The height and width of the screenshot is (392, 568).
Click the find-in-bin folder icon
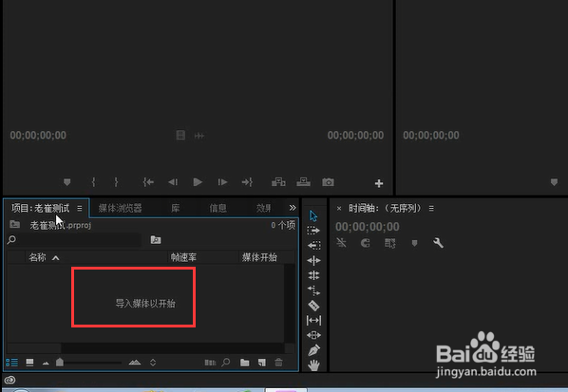coord(156,239)
